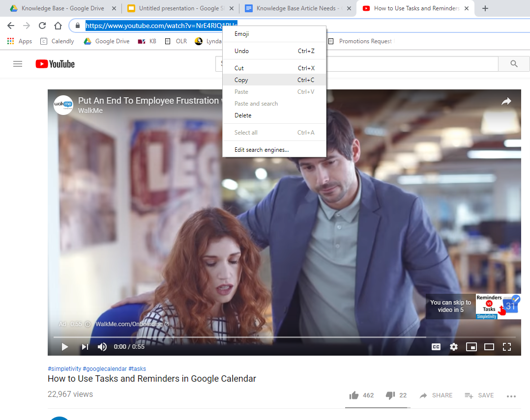The height and width of the screenshot is (420, 530).
Task: Choose Edit search engines option
Action: pyautogui.click(x=274, y=150)
